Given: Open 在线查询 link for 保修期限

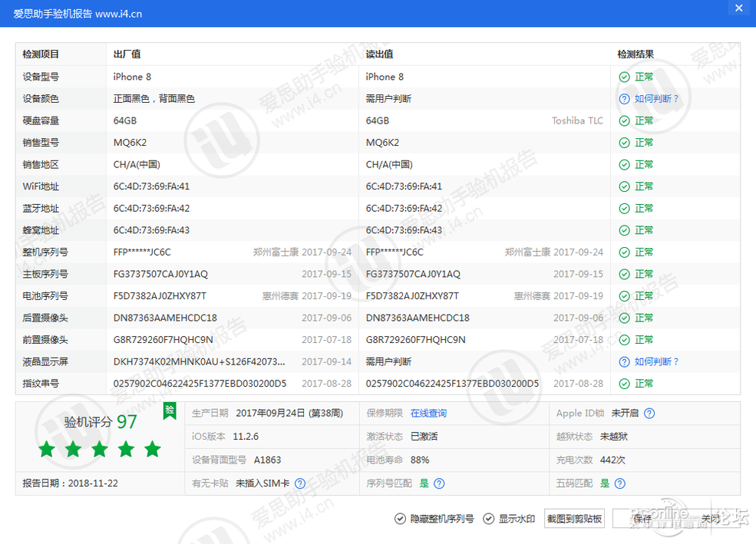Looking at the screenshot, I should [428, 414].
